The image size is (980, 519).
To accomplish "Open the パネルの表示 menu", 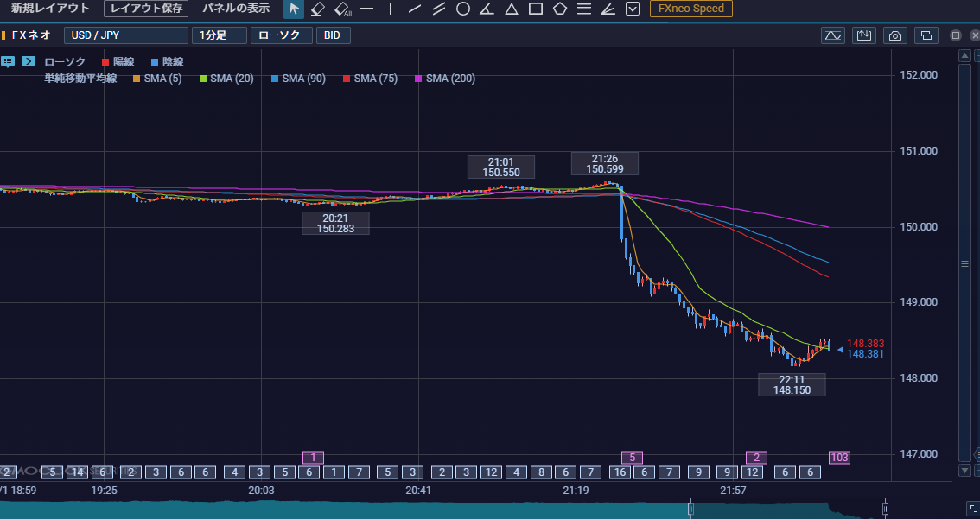I will (x=236, y=9).
